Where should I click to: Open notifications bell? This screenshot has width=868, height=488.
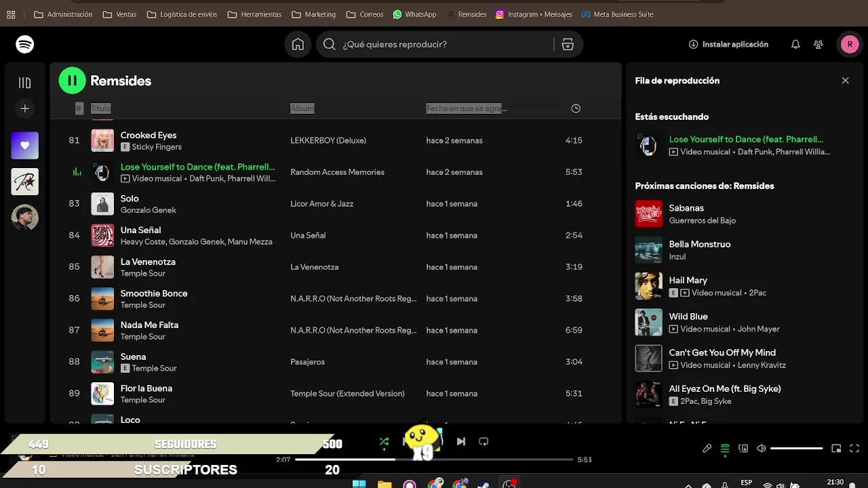point(795,44)
